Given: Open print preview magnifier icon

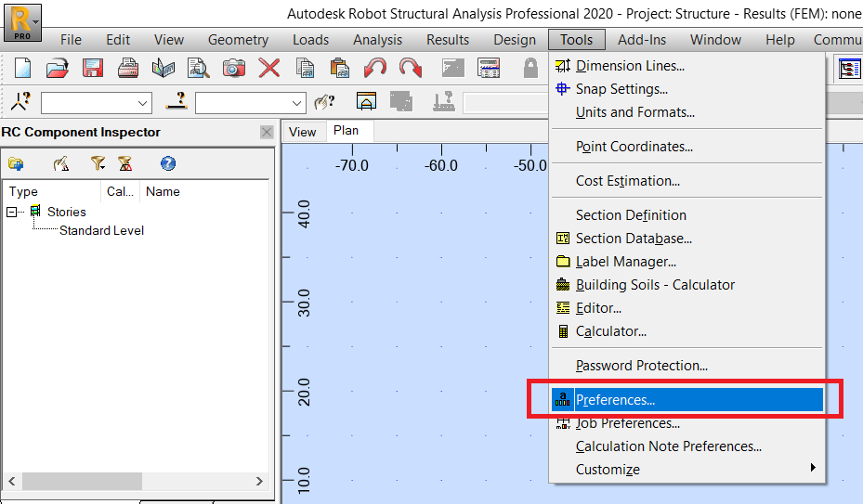Looking at the screenshot, I should [198, 69].
